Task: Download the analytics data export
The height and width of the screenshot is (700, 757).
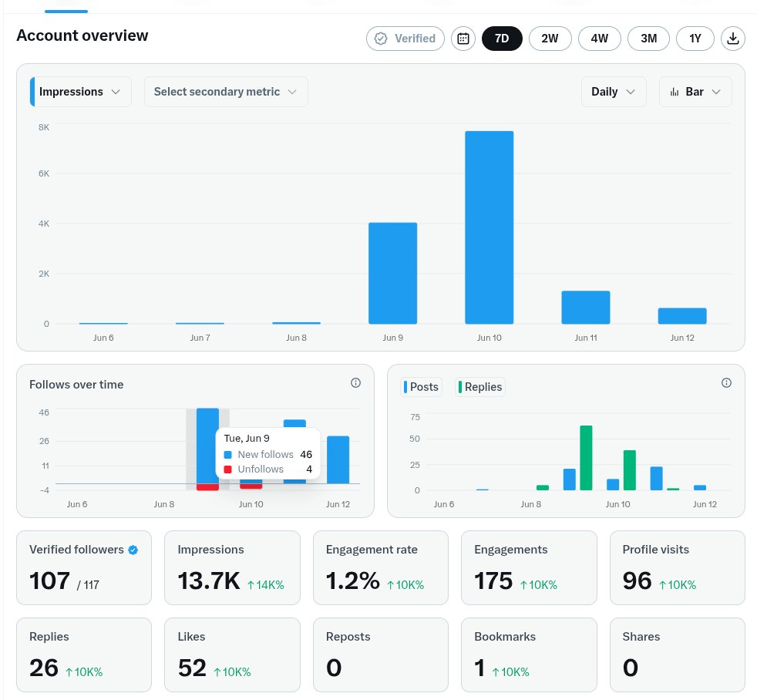Action: (x=733, y=39)
